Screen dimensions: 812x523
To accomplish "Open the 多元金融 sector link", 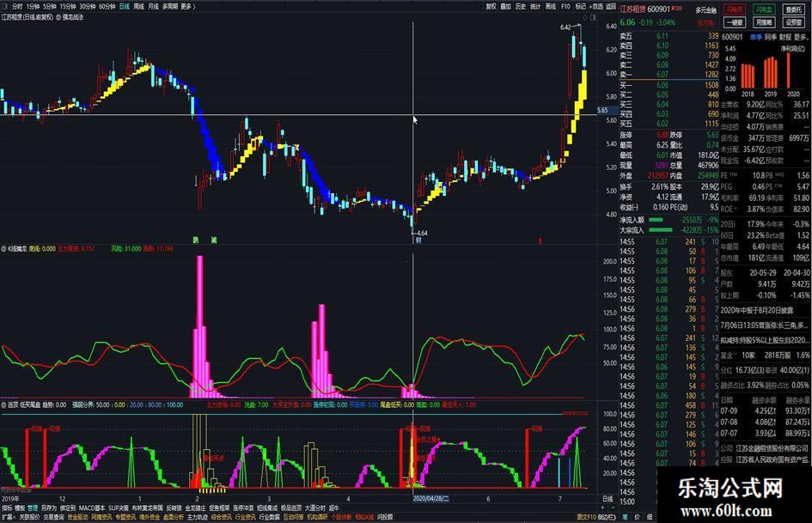I will (705, 9).
